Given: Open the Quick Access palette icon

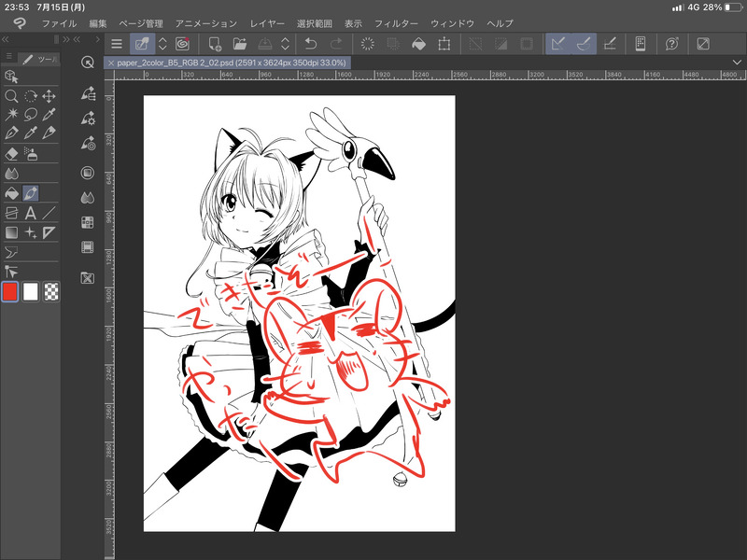Looking at the screenshot, I should tap(88, 62).
